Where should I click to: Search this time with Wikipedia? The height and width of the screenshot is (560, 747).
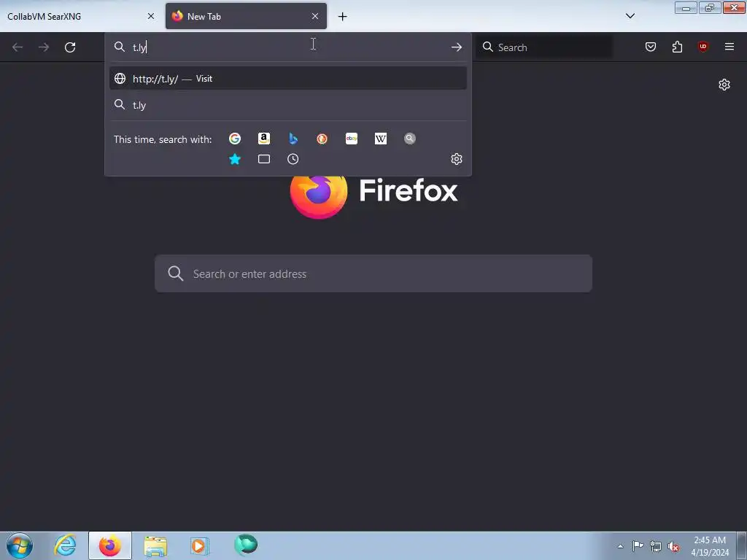point(381,139)
